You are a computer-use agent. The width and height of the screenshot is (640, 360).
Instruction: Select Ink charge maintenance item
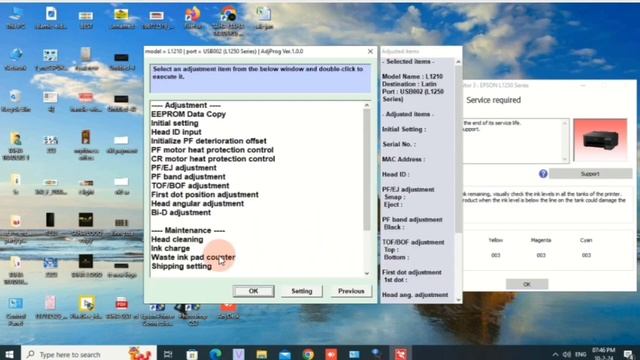coord(170,249)
